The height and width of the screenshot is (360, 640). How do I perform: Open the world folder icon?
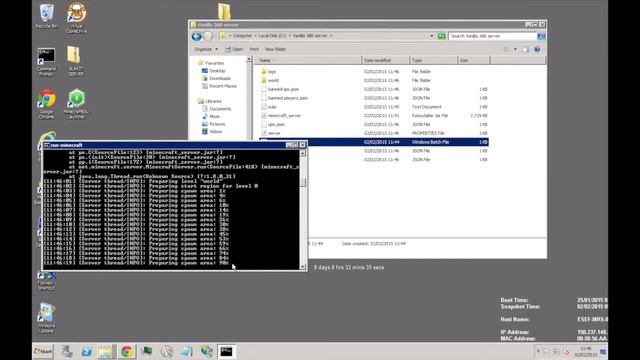(264, 80)
